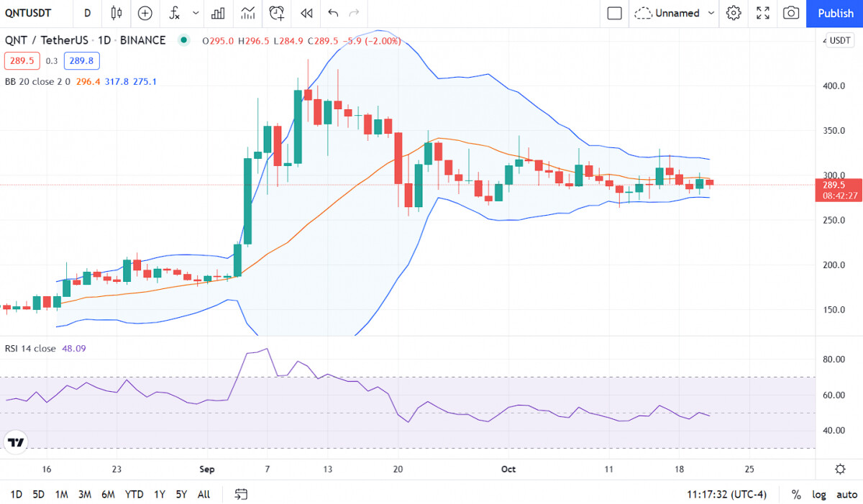Set the 5D time range
The height and width of the screenshot is (504, 863).
click(39, 495)
